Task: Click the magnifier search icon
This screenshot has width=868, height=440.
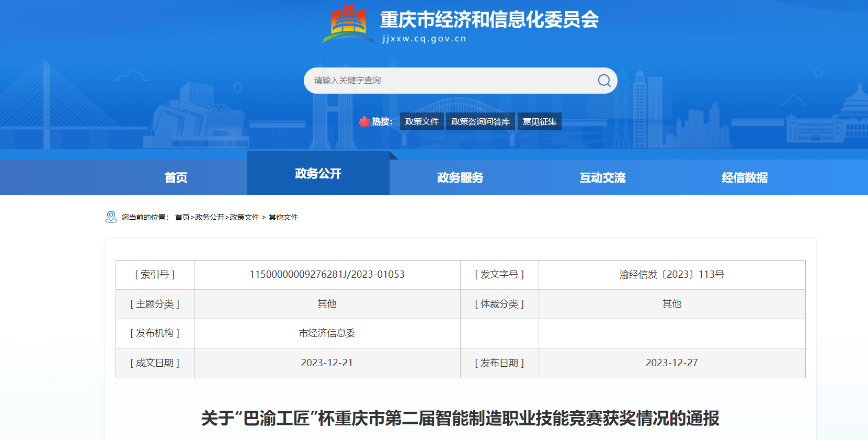Action: pos(604,81)
